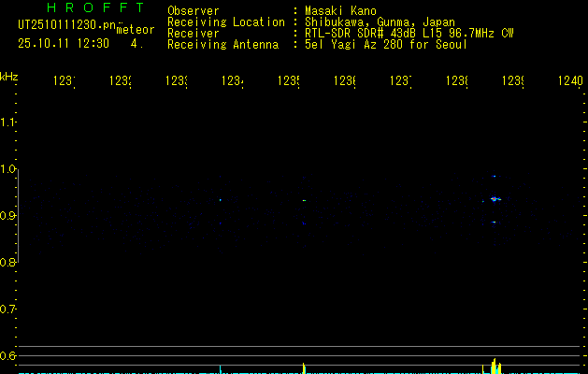Click the bright meteor echo near 1239
This screenshot has width=588, height=374.
coord(495,199)
